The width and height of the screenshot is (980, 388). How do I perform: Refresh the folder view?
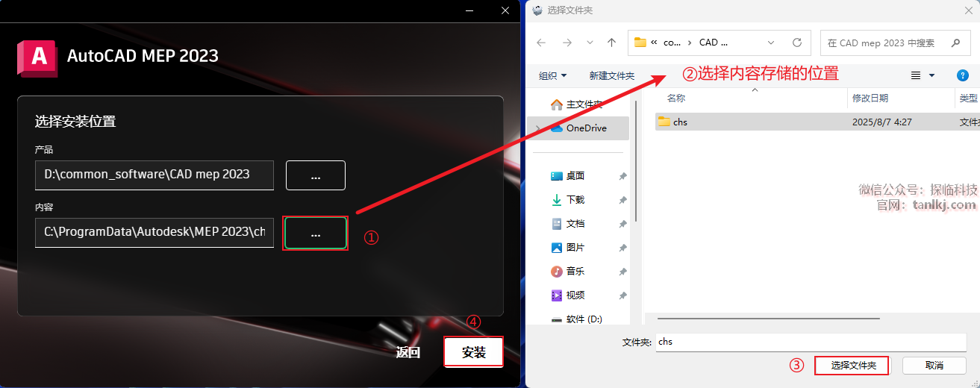pyautogui.click(x=797, y=43)
